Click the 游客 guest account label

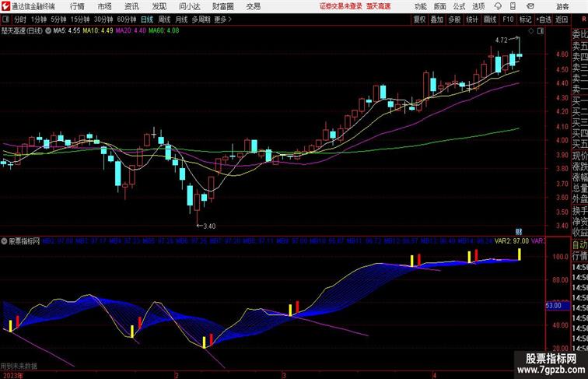click(x=562, y=6)
